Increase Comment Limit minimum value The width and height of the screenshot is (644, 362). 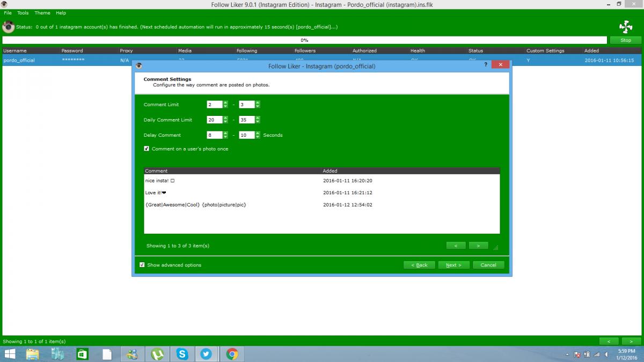tap(225, 103)
